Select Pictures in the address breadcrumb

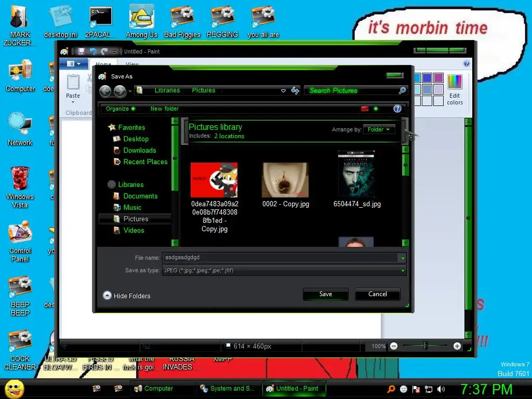pos(204,90)
